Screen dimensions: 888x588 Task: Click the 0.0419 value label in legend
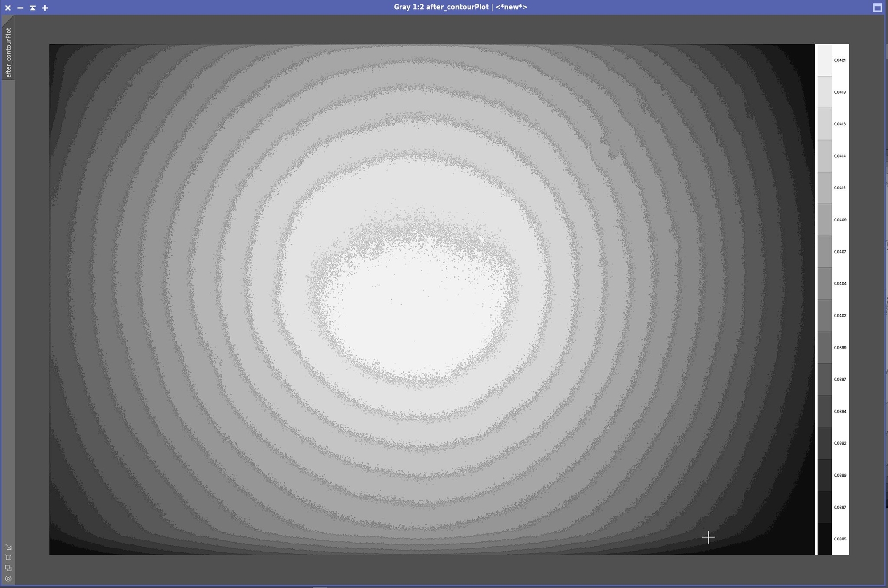click(x=840, y=92)
